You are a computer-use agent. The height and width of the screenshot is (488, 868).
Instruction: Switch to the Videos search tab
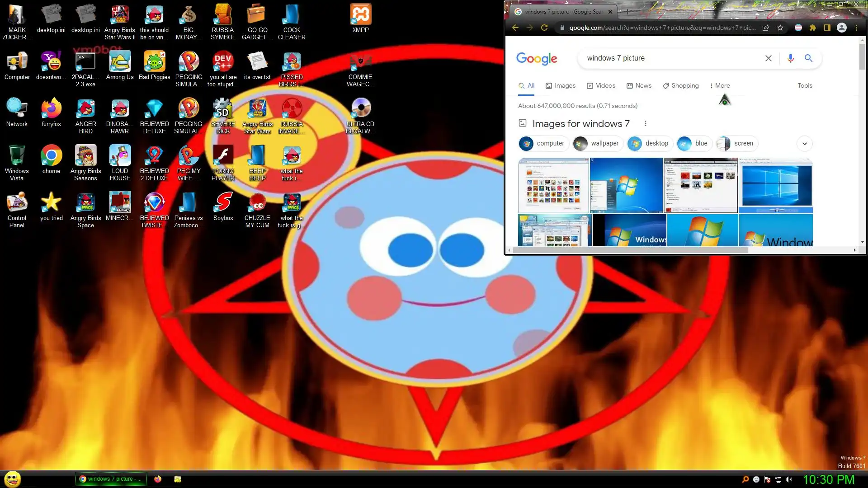point(601,85)
